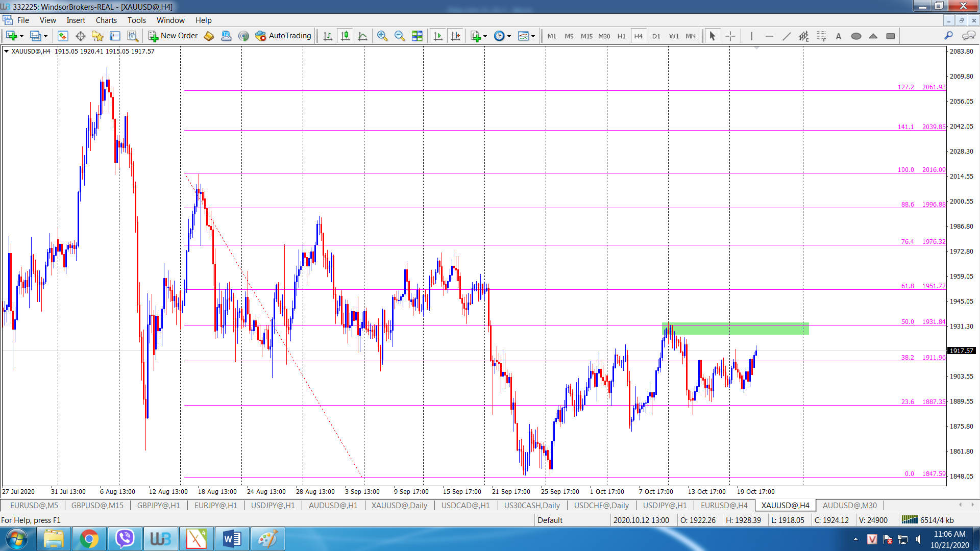Select the Rectangle drawing tool
Viewport: 980px width, 551px height.
click(891, 36)
